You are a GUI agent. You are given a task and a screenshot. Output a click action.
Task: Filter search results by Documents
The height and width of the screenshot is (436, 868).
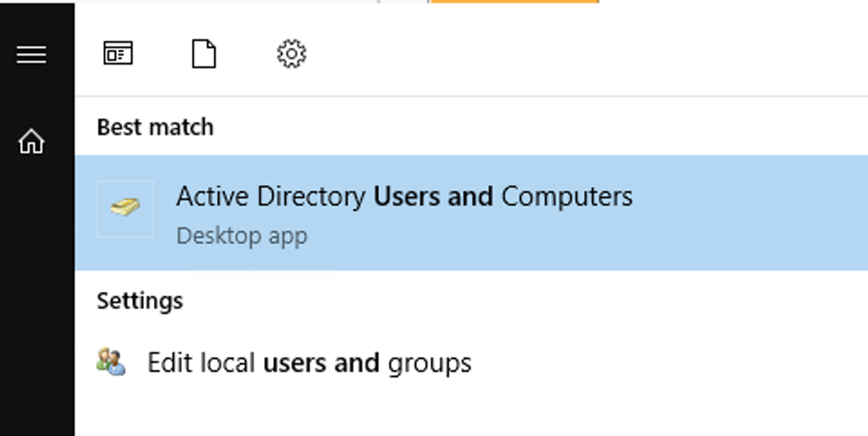click(x=204, y=54)
